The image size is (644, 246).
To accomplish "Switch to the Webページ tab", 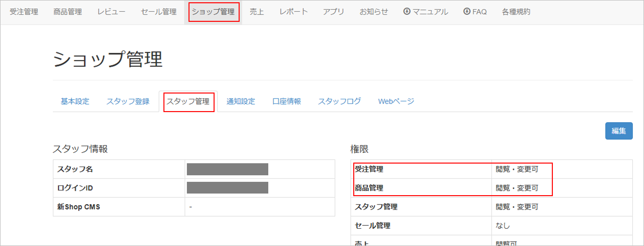I will (396, 101).
